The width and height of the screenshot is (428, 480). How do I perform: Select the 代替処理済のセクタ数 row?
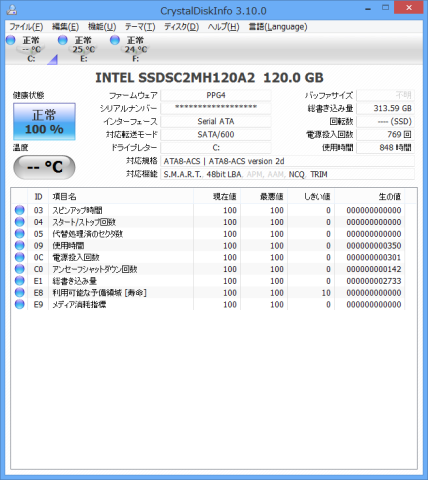coord(208,234)
